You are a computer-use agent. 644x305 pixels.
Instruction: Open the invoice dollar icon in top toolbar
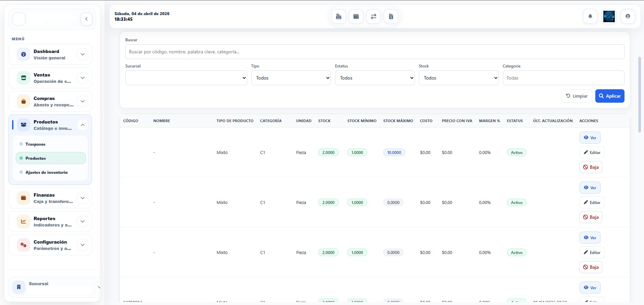(x=391, y=16)
